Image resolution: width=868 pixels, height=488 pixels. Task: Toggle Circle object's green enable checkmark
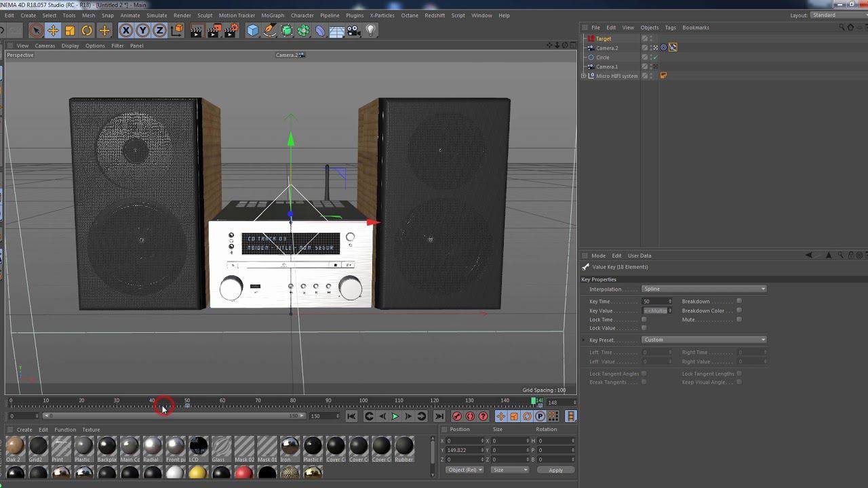(655, 58)
